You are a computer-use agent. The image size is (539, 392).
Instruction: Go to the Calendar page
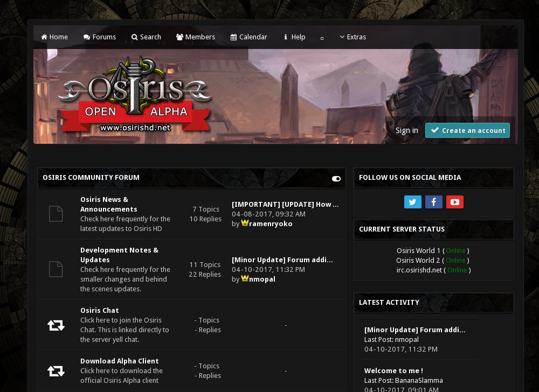[249, 37]
